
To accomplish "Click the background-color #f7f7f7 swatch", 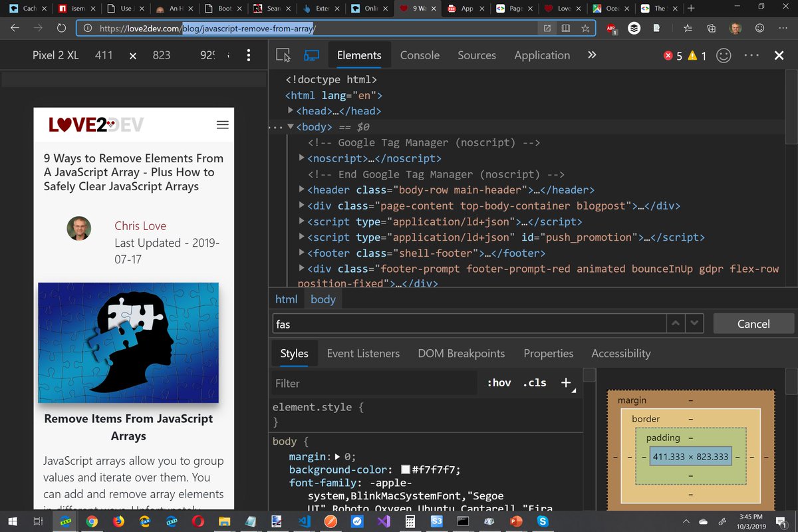I will (x=405, y=470).
